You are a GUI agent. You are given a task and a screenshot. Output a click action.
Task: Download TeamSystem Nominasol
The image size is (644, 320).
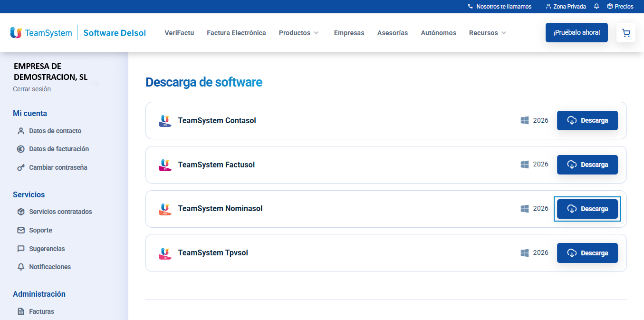point(587,209)
